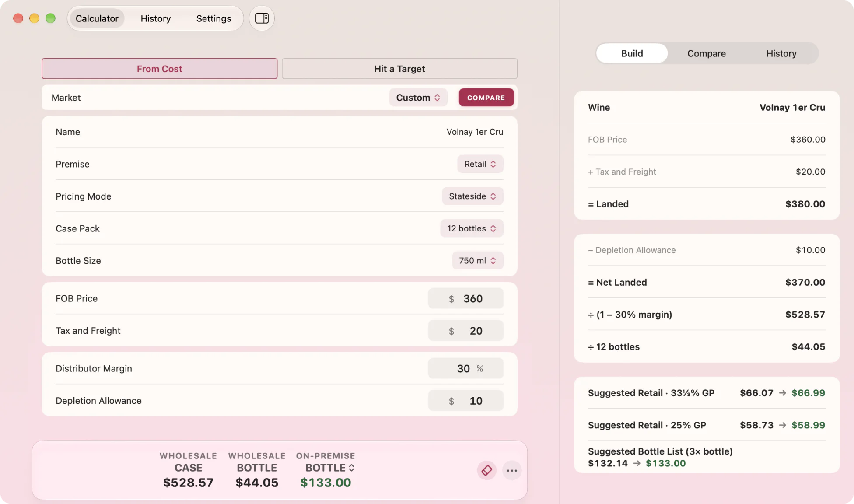Screen dimensions: 854x504
Task: Click the eraser clear icon
Action: coord(486,470)
